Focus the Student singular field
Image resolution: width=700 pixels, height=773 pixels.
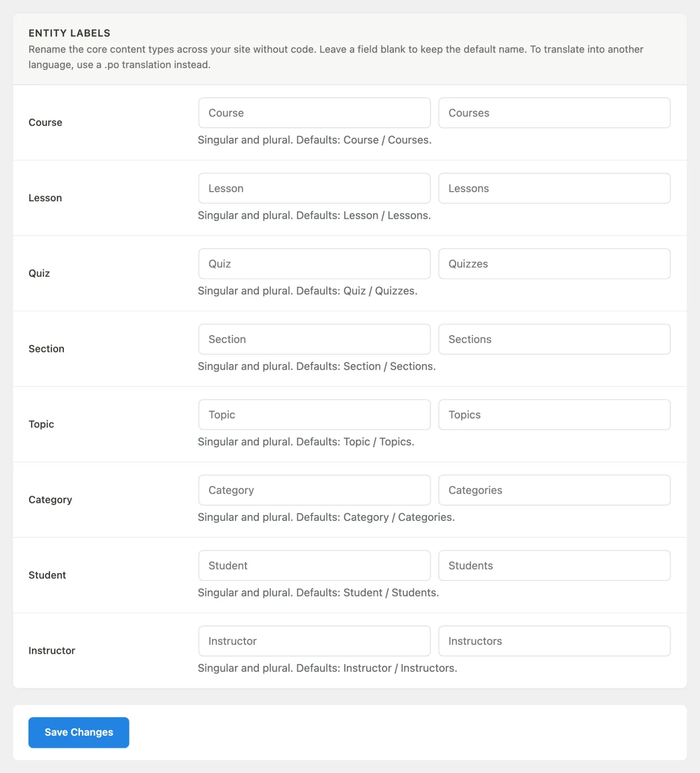point(314,566)
